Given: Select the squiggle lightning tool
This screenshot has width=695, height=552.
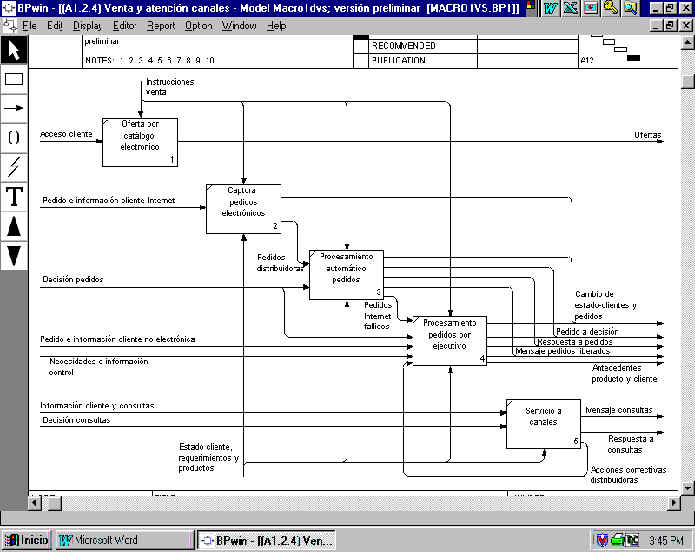Looking at the screenshot, I should click(14, 167).
